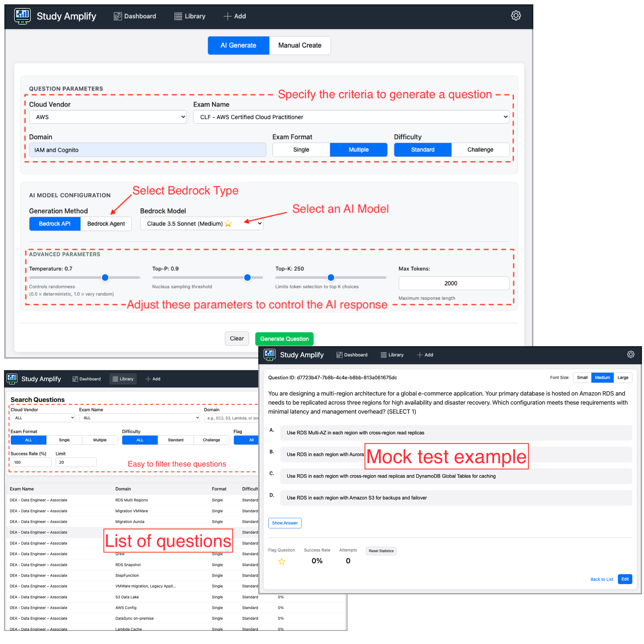644x644 pixels.
Task: Expand the Bedrock Model Claude dropdown
Action: (x=202, y=224)
